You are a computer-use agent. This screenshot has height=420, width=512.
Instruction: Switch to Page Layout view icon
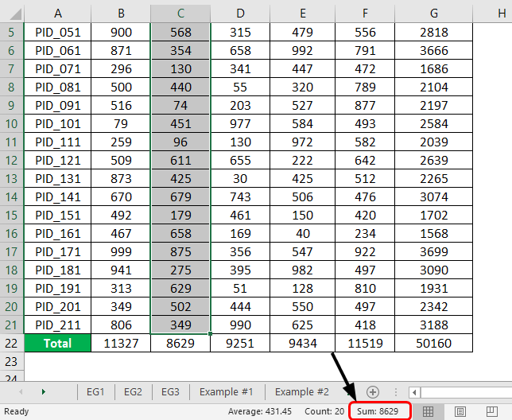tap(460, 411)
